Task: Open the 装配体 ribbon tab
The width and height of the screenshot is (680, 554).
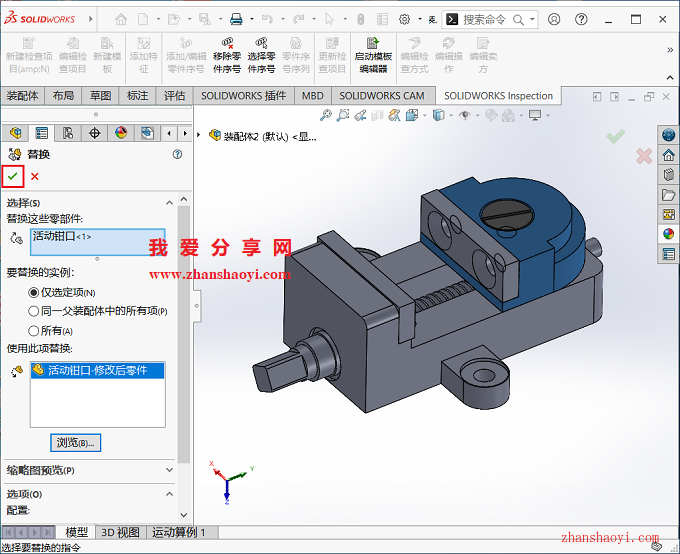Action: click(23, 95)
